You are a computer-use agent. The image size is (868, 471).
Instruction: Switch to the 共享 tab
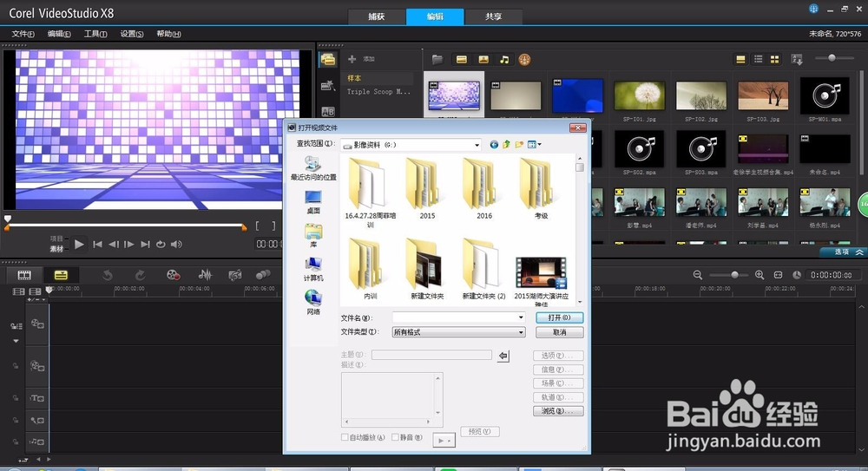pyautogui.click(x=493, y=16)
